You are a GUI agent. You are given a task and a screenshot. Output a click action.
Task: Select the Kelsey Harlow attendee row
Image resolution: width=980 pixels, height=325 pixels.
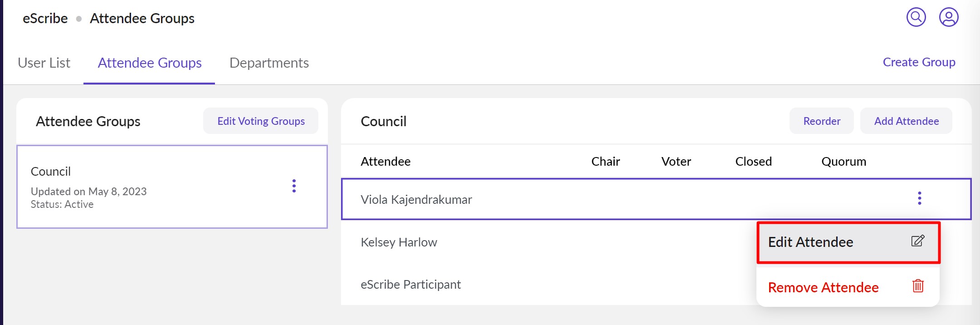point(399,242)
